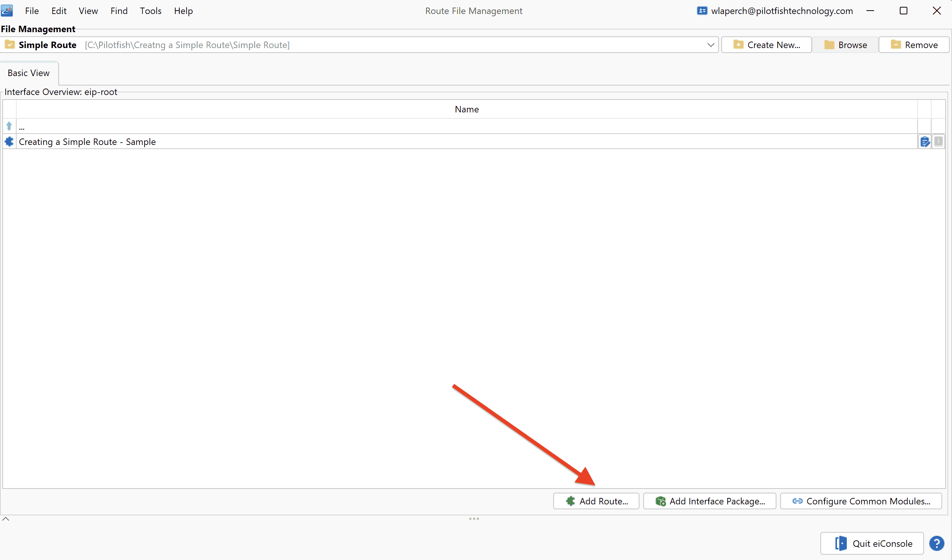Expand the Simple Route working directory dropdown
Viewport: 952px width, 560px height.
pos(711,45)
